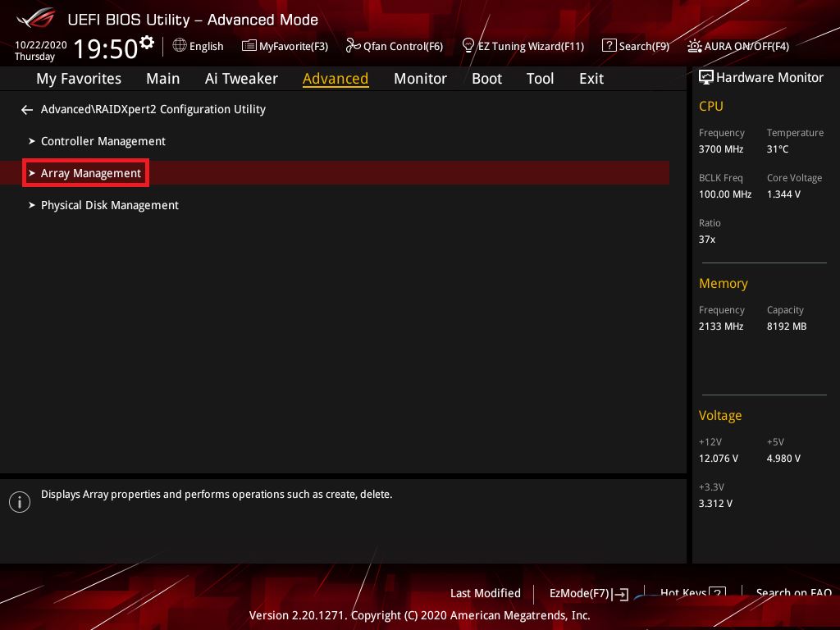840x630 pixels.
Task: Click the date 10/22/2020
Action: [41, 45]
